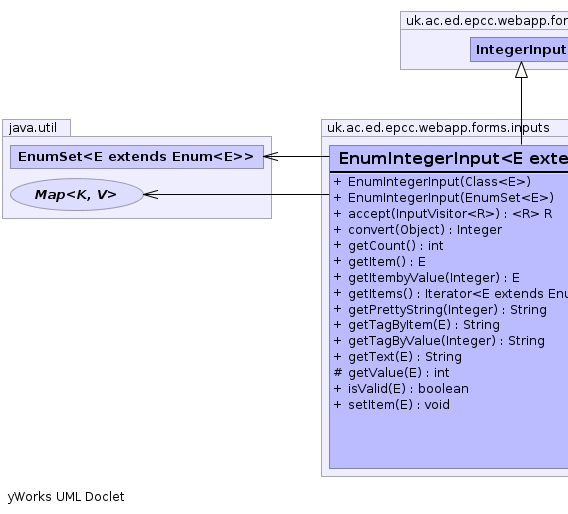Select the setItem(E) : void method
The width and height of the screenshot is (568, 514).
click(392, 405)
